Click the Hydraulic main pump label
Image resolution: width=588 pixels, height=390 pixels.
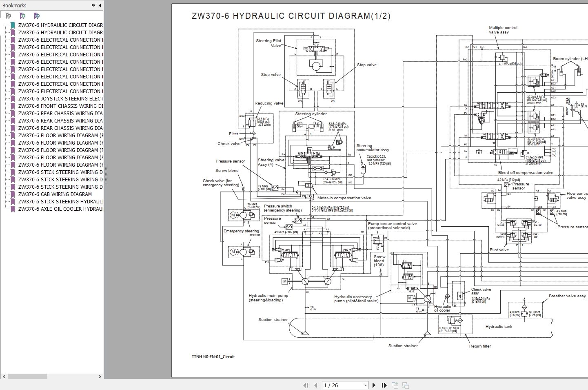pyautogui.click(x=268, y=298)
